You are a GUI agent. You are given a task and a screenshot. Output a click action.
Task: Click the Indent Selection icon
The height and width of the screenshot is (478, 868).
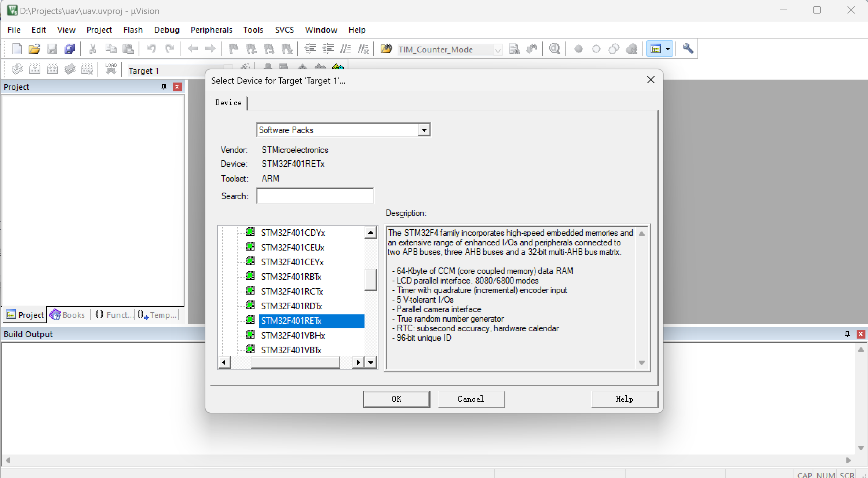coord(310,49)
